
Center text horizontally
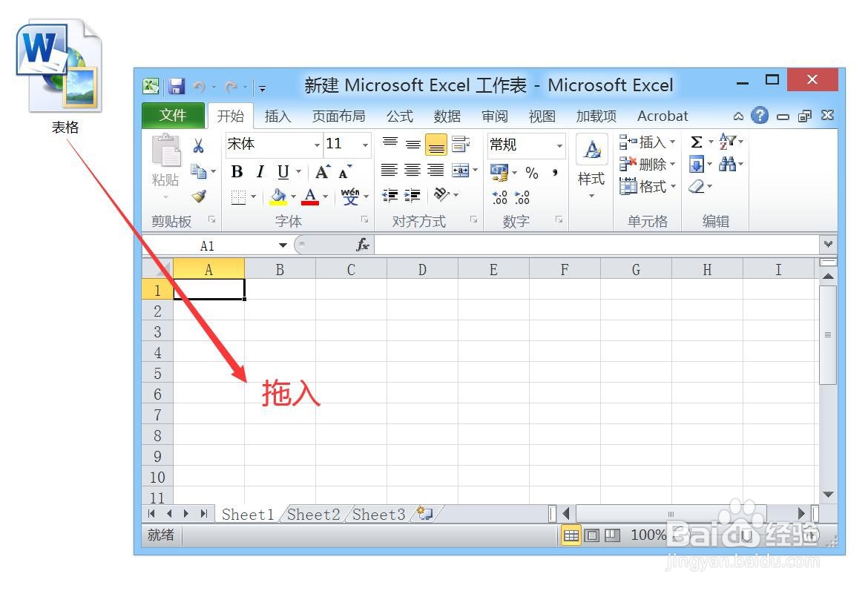click(x=412, y=171)
